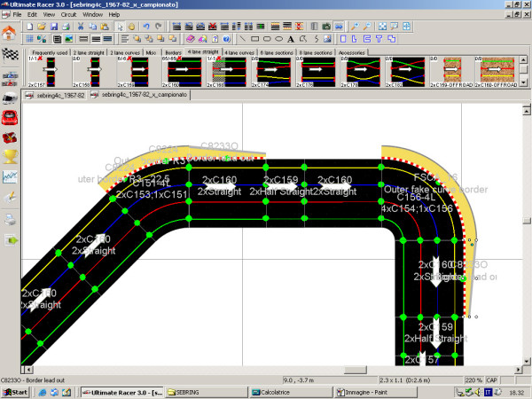Click the statistics line chart sidebar icon

[11, 178]
